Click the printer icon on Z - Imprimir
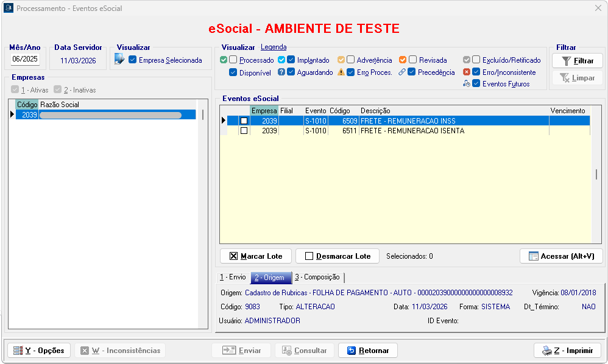 (x=547, y=351)
